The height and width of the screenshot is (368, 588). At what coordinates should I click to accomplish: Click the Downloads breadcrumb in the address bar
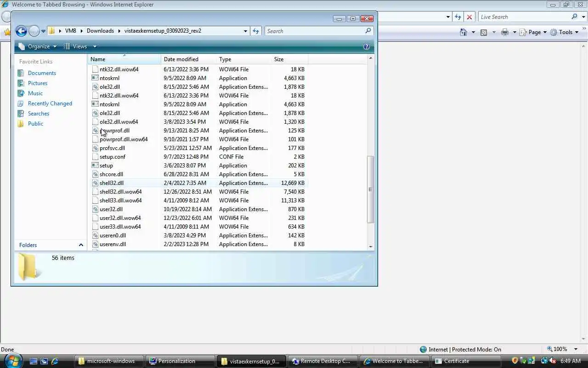pyautogui.click(x=100, y=31)
